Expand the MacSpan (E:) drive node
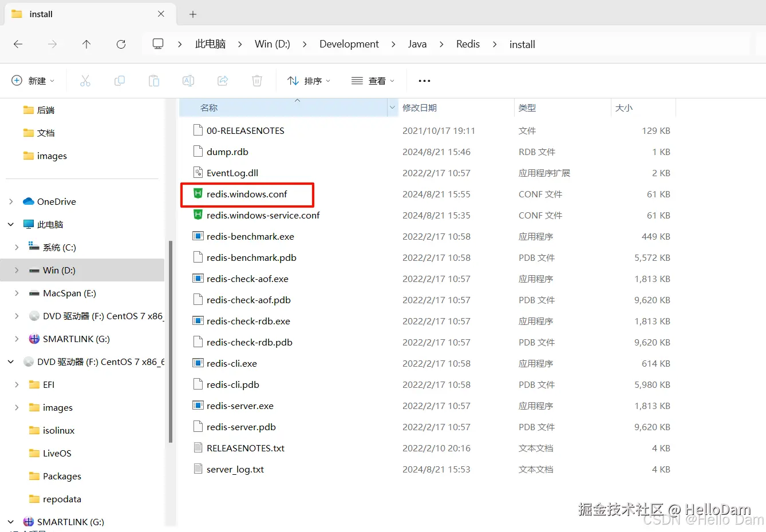Image resolution: width=766 pixels, height=532 pixels. 17,293
